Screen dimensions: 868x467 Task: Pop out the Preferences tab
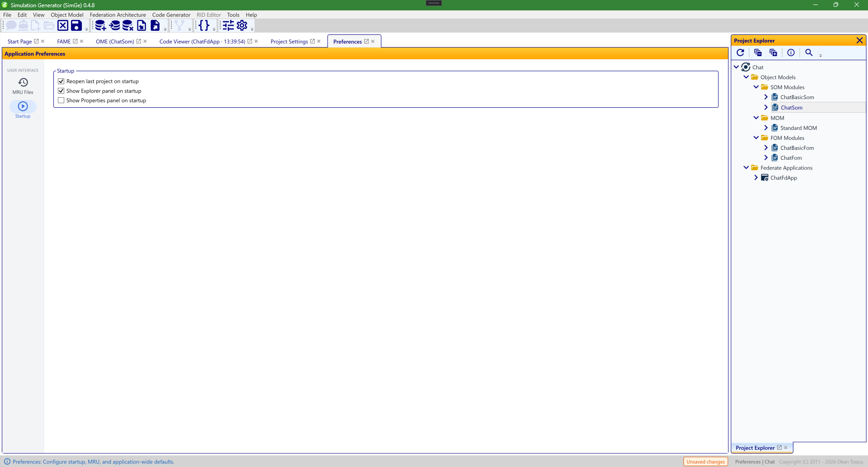click(367, 41)
